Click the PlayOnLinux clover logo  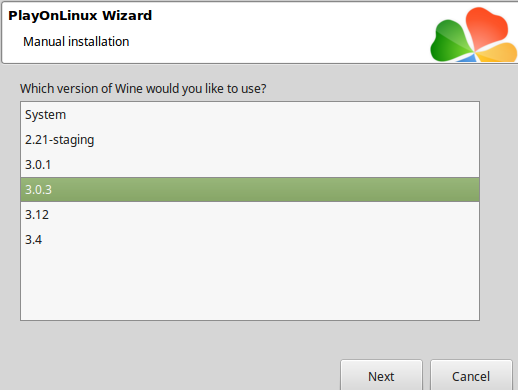point(474,35)
